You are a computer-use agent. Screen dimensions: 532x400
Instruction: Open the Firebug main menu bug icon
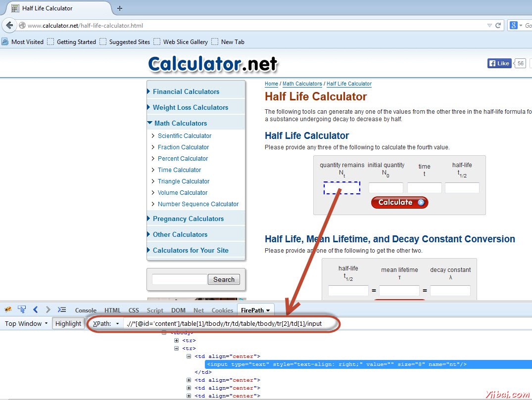8,309
